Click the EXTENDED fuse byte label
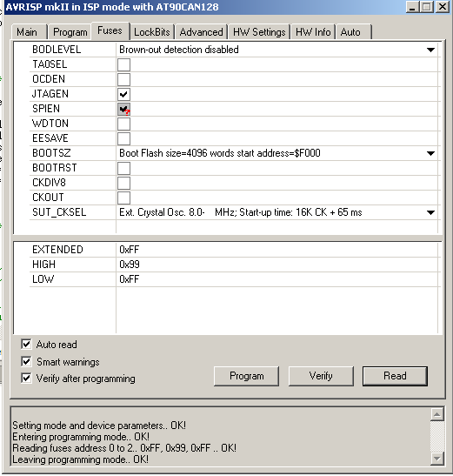Viewport: 453px width, 476px height. tap(57, 250)
